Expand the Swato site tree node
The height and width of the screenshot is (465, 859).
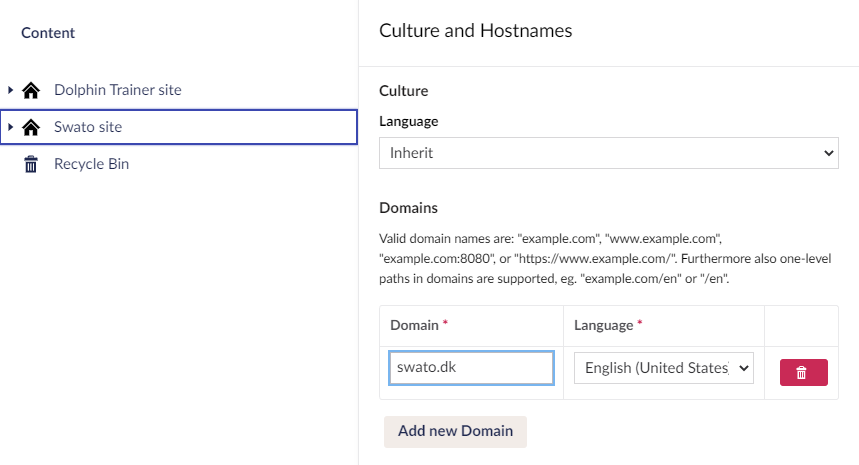[10, 127]
